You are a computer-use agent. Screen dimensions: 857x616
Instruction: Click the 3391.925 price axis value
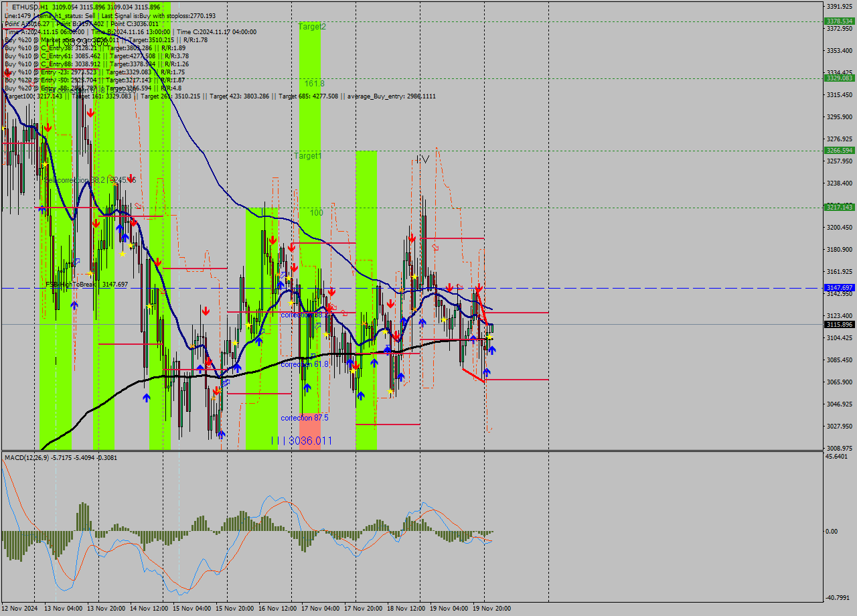click(840, 6)
